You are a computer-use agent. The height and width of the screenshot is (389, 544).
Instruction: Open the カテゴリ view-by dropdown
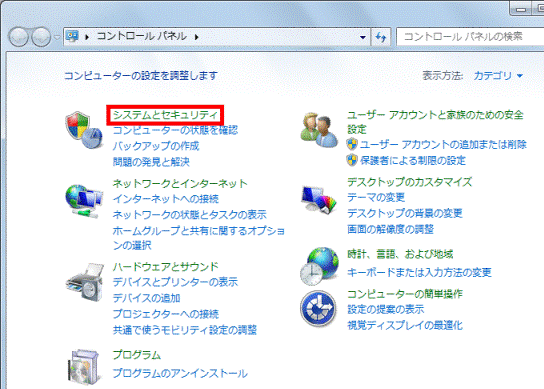[498, 75]
